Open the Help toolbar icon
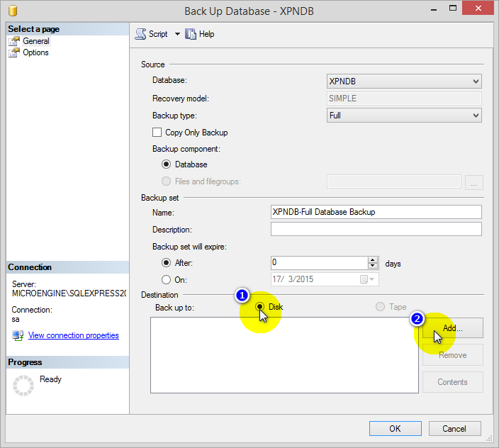 [x=191, y=34]
